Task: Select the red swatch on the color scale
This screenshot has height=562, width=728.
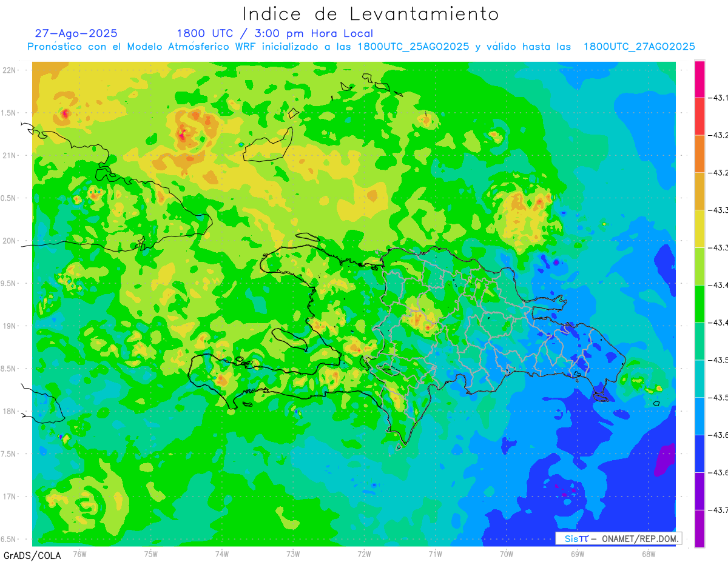Action: click(699, 116)
